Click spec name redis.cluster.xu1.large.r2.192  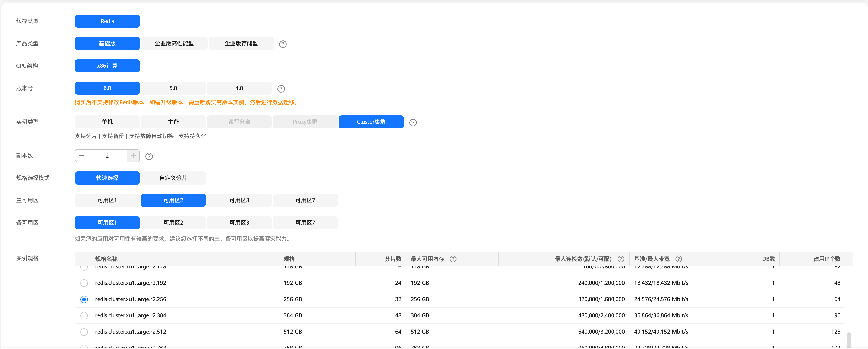coord(131,283)
